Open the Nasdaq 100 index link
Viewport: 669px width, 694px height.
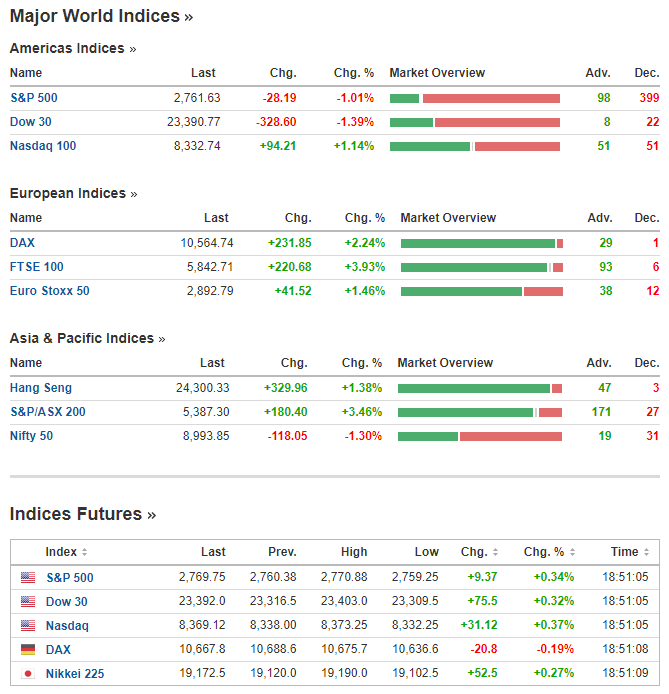click(43, 146)
